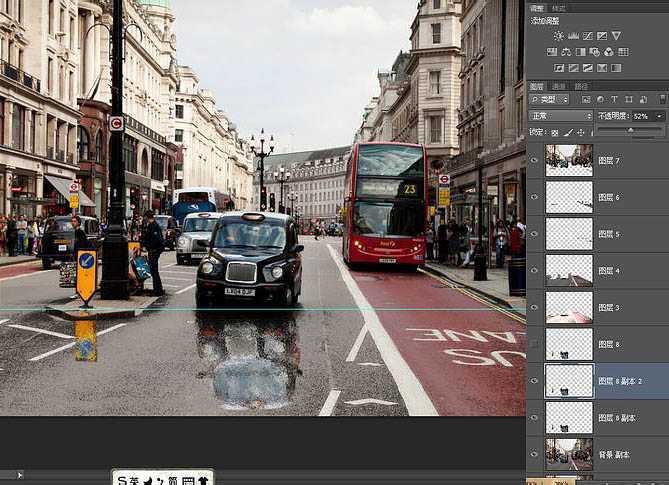Switch to the 调整 panel tab
Viewport: 669px width, 485px height.
pyautogui.click(x=537, y=8)
